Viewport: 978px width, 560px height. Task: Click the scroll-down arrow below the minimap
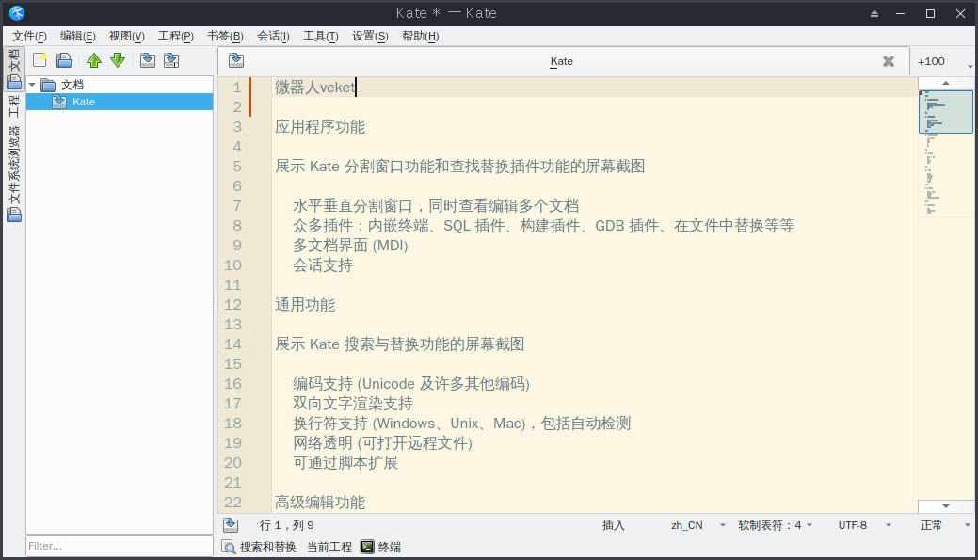[946, 506]
